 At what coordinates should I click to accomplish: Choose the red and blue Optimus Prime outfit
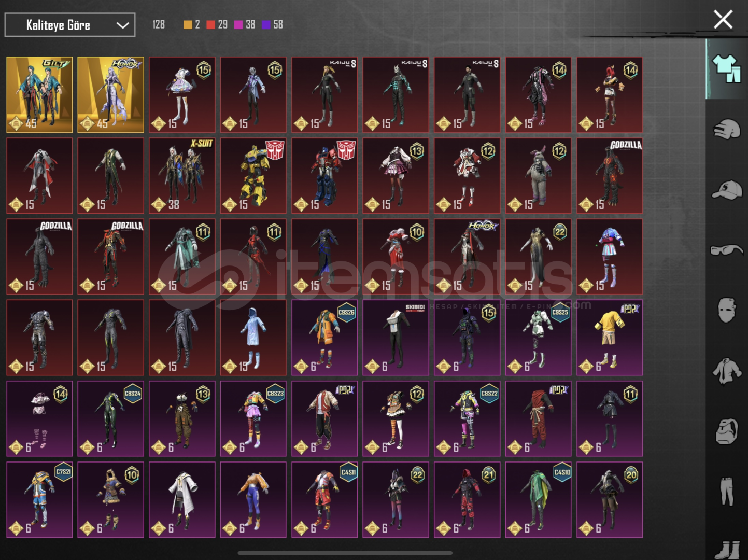click(324, 176)
